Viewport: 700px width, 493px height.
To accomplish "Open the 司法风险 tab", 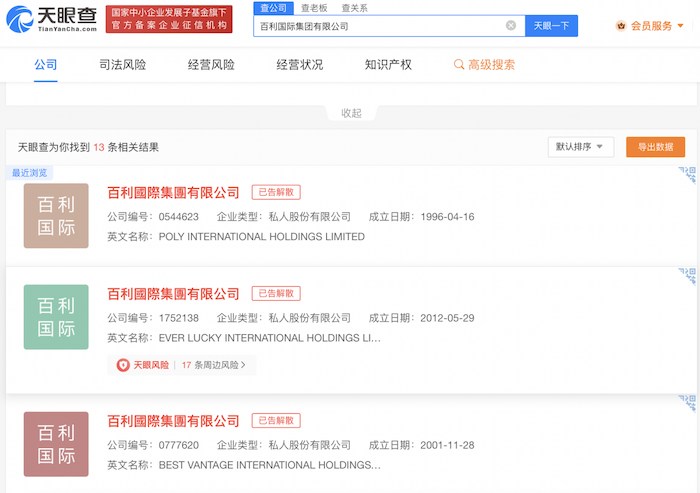I will (122, 65).
